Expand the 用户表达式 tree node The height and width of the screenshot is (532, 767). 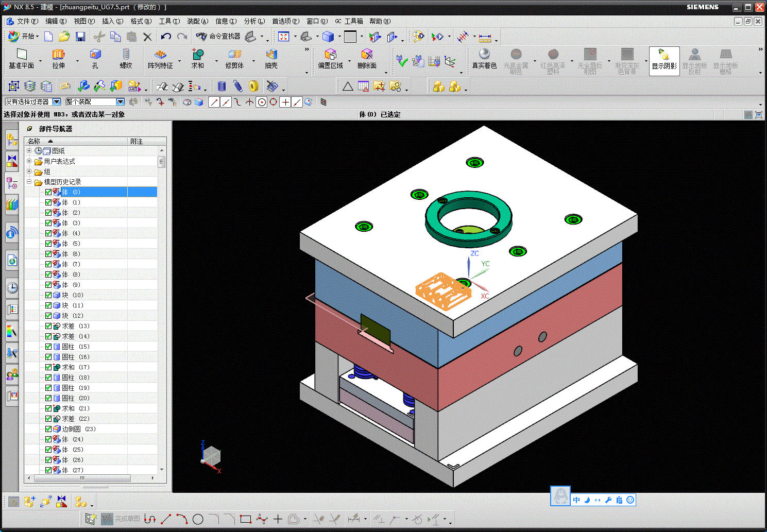point(29,161)
